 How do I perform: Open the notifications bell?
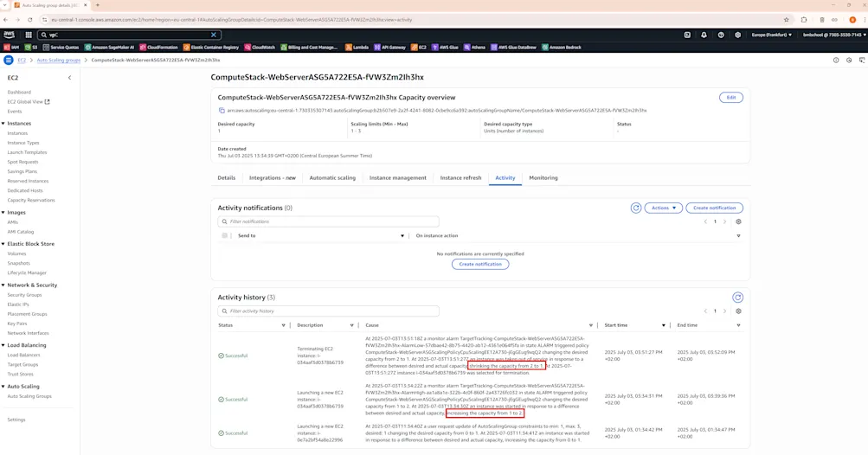pyautogui.click(x=704, y=35)
